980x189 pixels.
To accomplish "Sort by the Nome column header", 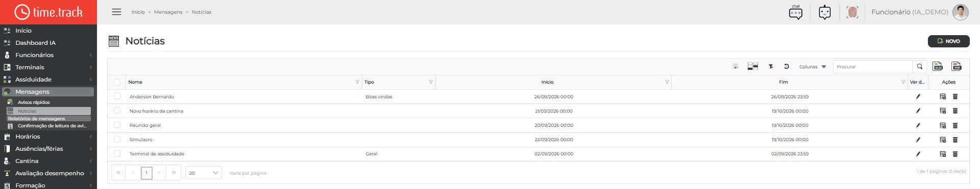I will tap(135, 82).
